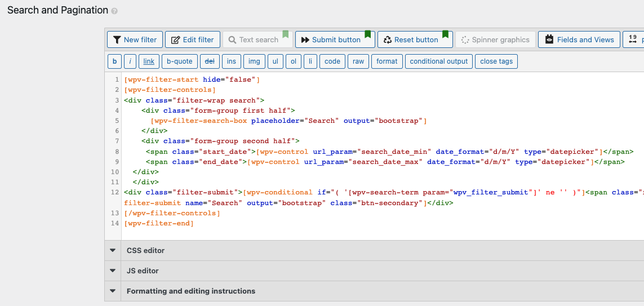Click the closing </div> on line 10
The image size is (644, 306).
point(146,172)
